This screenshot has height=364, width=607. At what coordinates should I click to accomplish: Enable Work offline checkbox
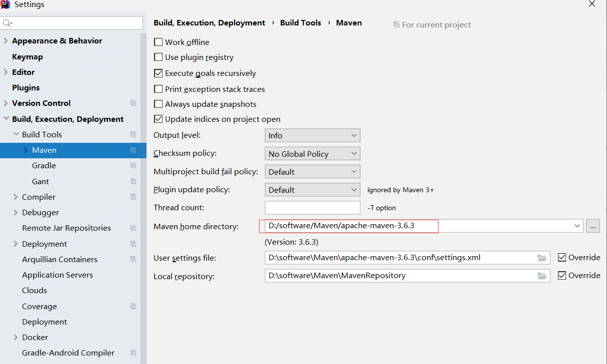pos(158,42)
